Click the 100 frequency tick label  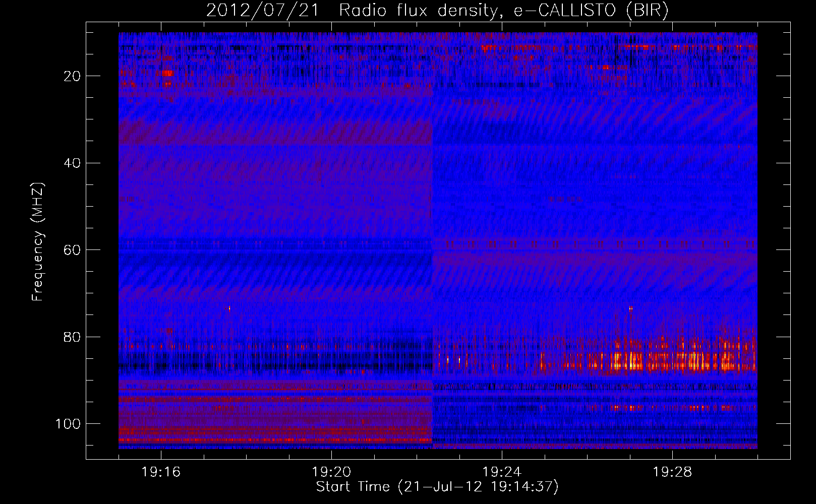point(68,424)
